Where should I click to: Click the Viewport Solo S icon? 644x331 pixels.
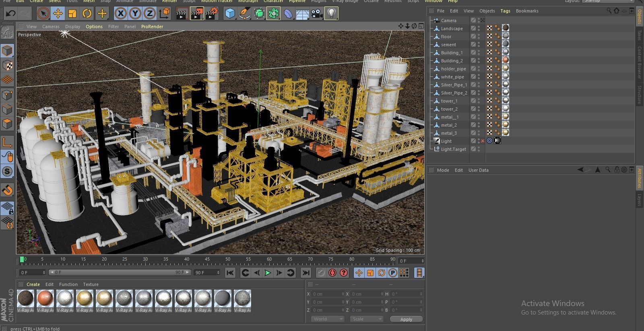point(7,171)
